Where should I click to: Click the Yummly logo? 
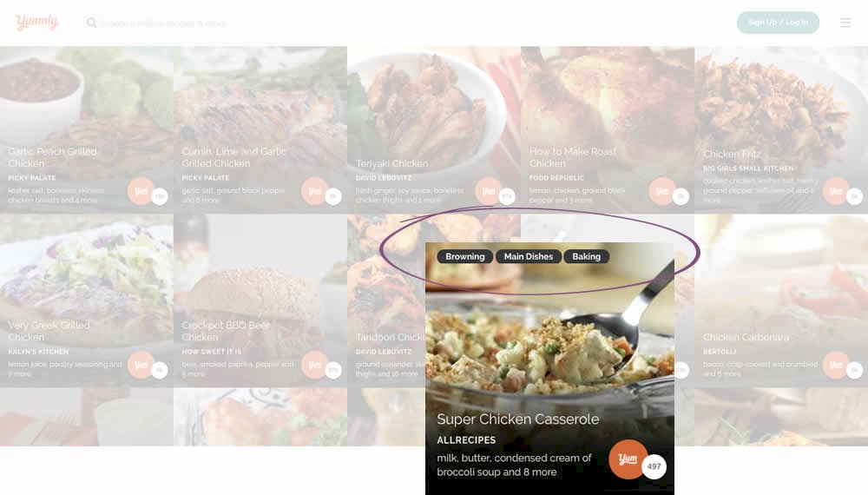37,23
